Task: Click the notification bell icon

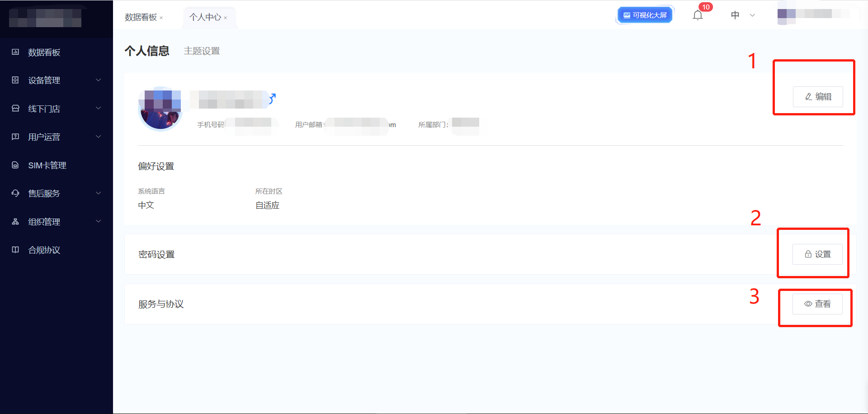Action: pyautogui.click(x=698, y=15)
